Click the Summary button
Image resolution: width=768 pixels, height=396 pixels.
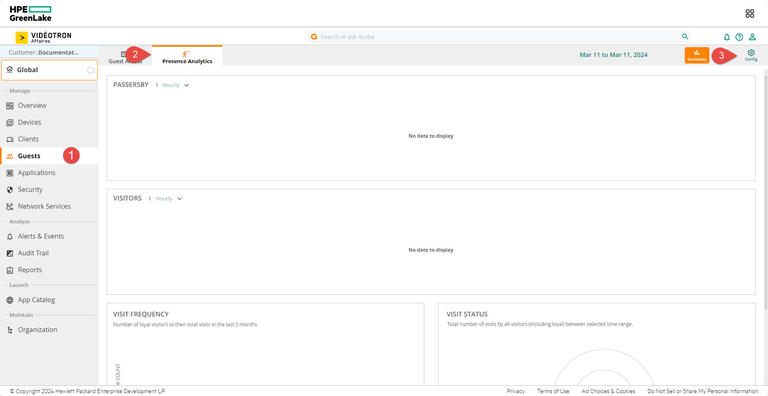click(x=696, y=55)
